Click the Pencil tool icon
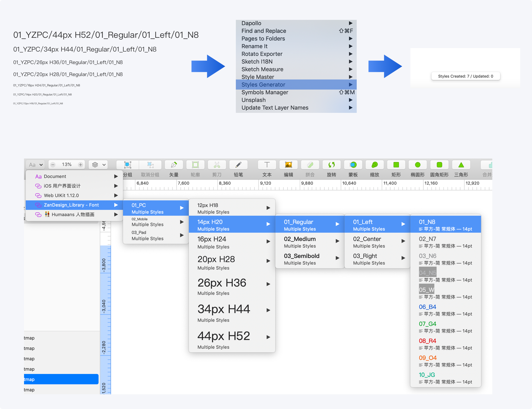This screenshot has height=409, width=532. [238, 165]
